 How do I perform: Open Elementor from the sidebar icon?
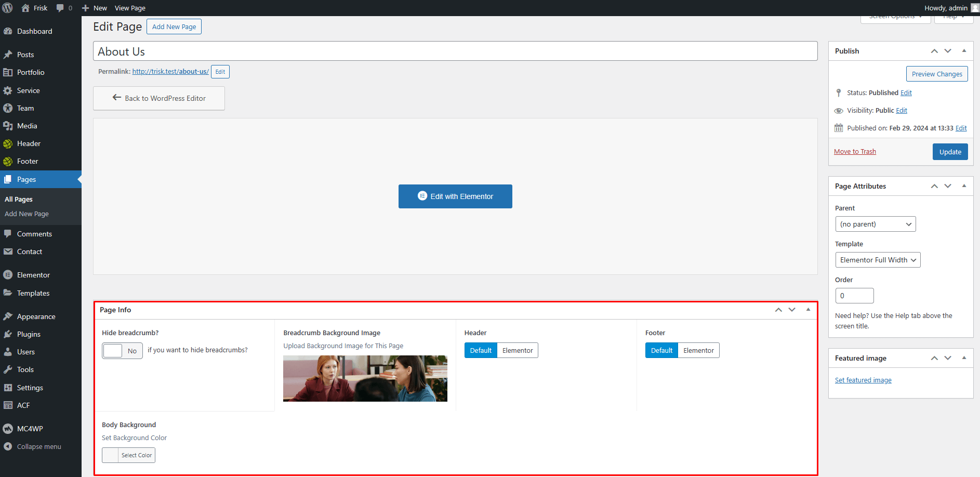tap(8, 275)
